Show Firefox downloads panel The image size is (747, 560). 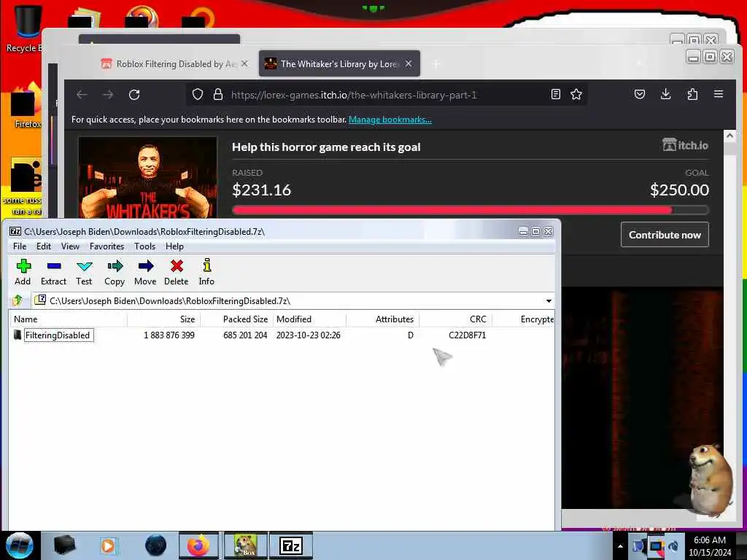click(666, 94)
